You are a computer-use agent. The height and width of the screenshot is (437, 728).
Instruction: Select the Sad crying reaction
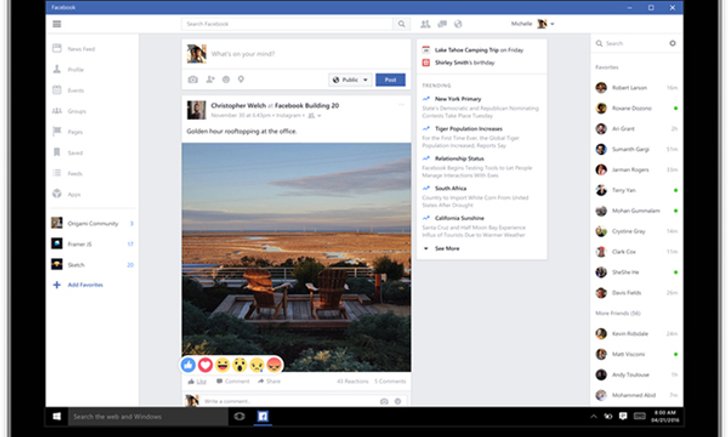257,365
